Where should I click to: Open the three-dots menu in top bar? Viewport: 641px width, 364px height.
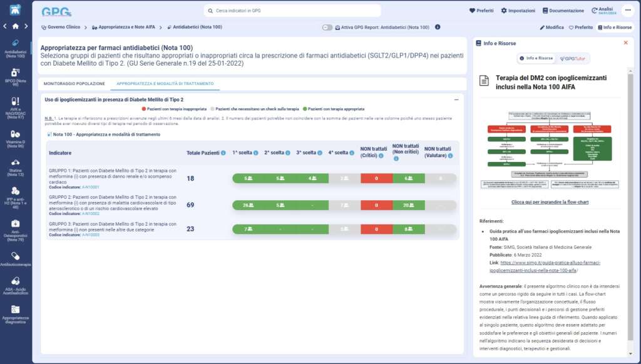628,10
